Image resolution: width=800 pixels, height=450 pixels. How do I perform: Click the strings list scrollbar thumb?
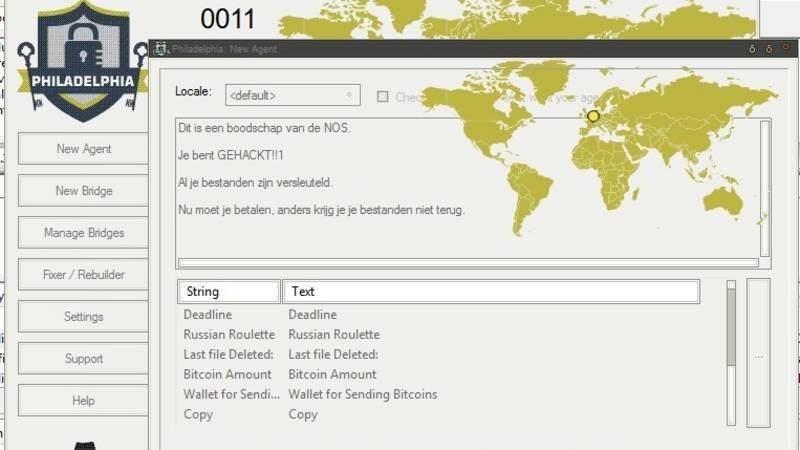pos(731,327)
